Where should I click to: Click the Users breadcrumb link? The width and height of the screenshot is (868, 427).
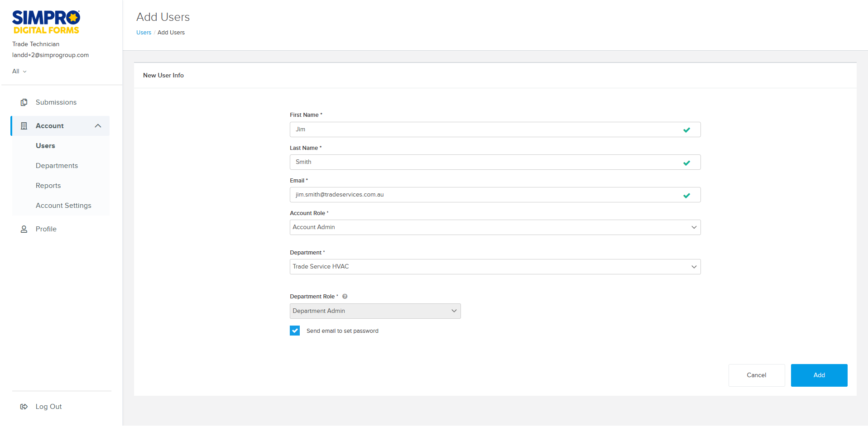[144, 33]
